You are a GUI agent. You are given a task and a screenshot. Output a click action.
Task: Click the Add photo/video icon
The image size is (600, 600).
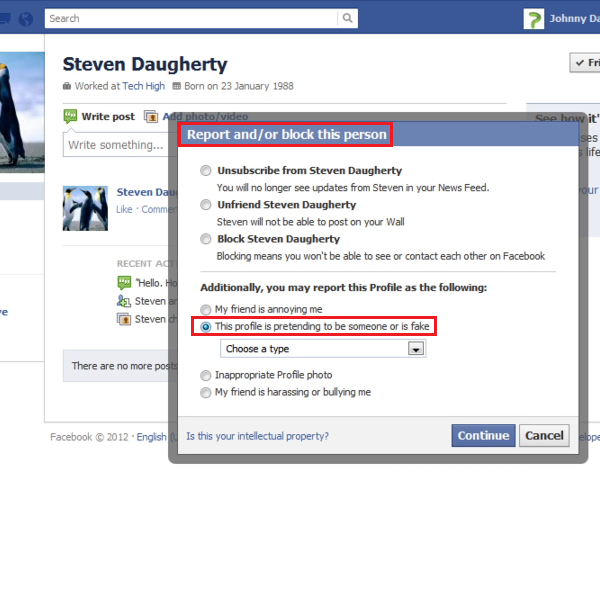(x=151, y=116)
